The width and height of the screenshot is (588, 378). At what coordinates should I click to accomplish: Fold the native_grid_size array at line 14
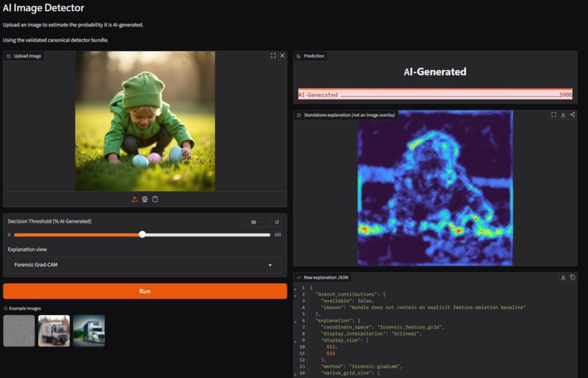click(x=295, y=374)
